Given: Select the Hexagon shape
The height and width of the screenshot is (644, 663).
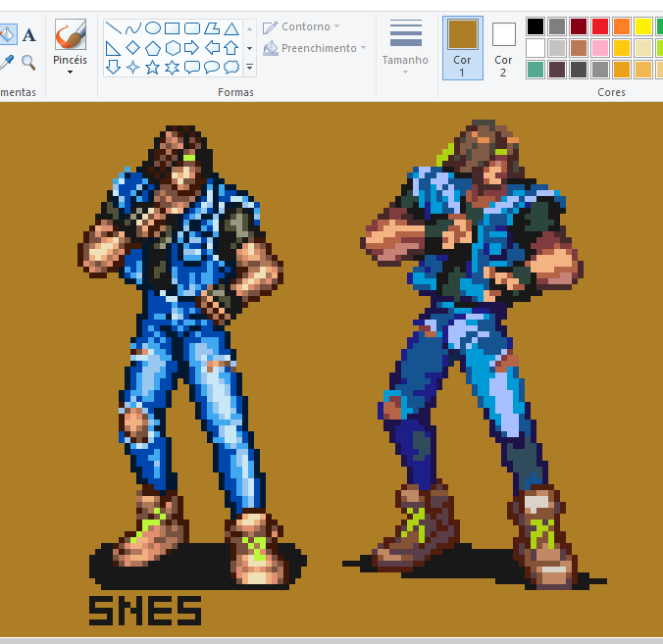Looking at the screenshot, I should [172, 48].
